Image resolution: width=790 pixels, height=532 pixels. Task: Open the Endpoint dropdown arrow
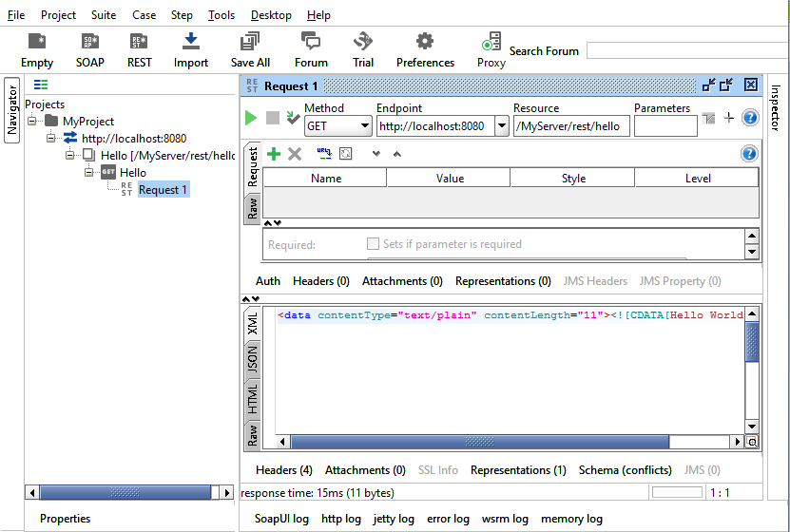(502, 126)
